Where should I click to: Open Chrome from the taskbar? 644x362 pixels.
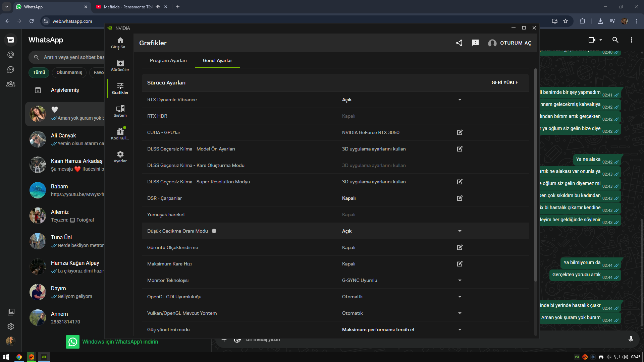click(19, 357)
